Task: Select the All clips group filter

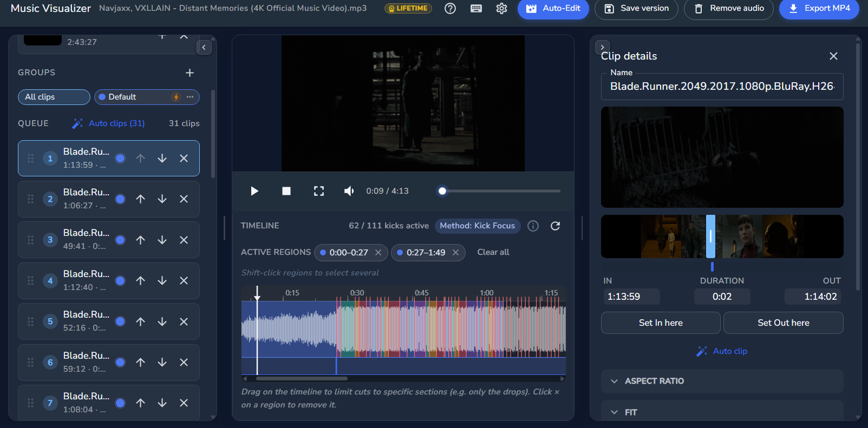Action: tap(54, 97)
